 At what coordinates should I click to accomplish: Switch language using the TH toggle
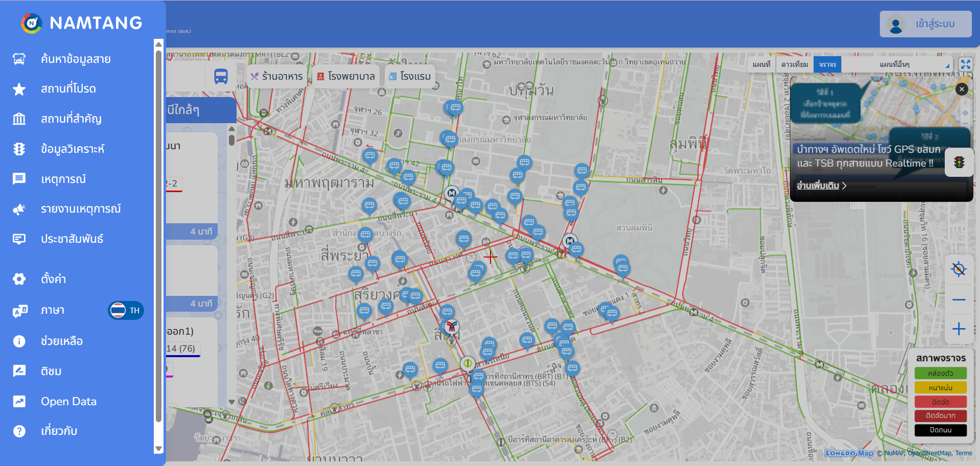[x=126, y=310]
